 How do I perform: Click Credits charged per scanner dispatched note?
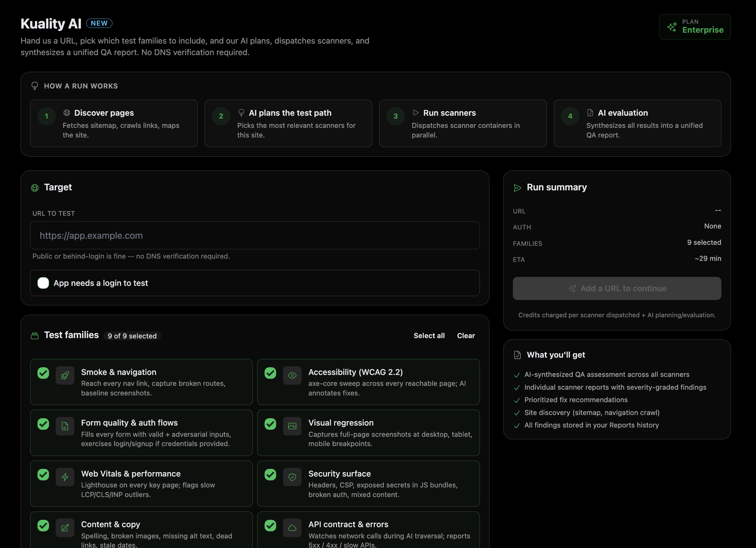pos(617,315)
